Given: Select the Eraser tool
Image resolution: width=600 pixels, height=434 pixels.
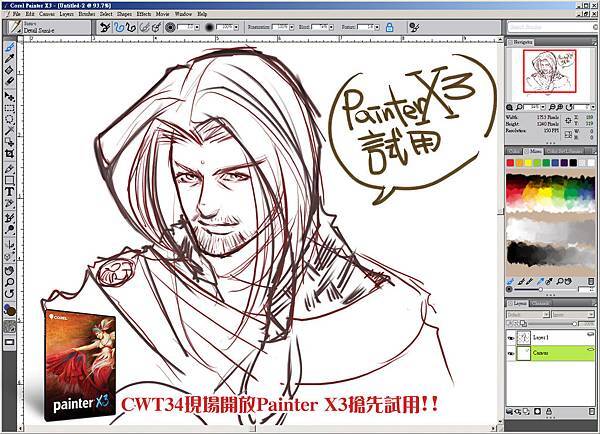Looking at the screenshot, I should (10, 81).
